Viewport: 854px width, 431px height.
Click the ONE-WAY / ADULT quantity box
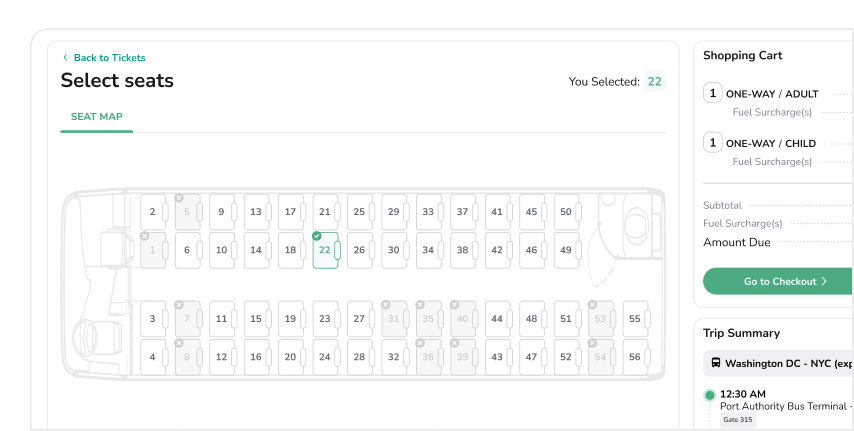pyautogui.click(x=712, y=94)
